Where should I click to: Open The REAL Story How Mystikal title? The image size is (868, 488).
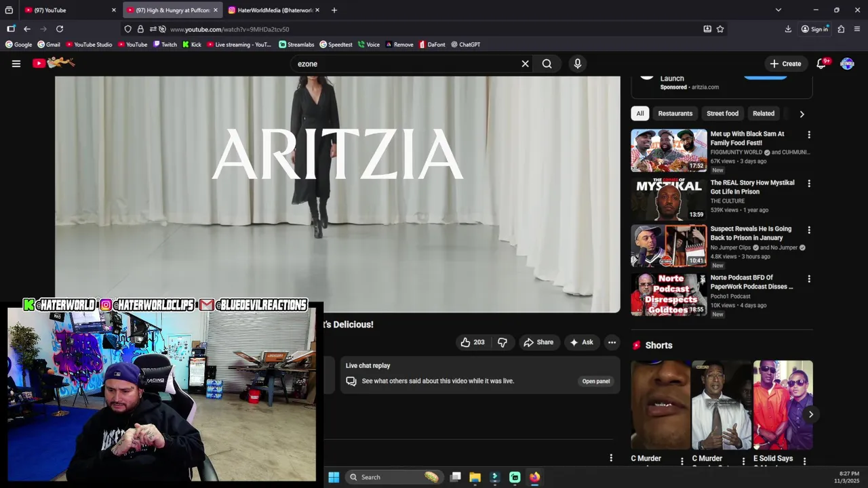(x=752, y=187)
